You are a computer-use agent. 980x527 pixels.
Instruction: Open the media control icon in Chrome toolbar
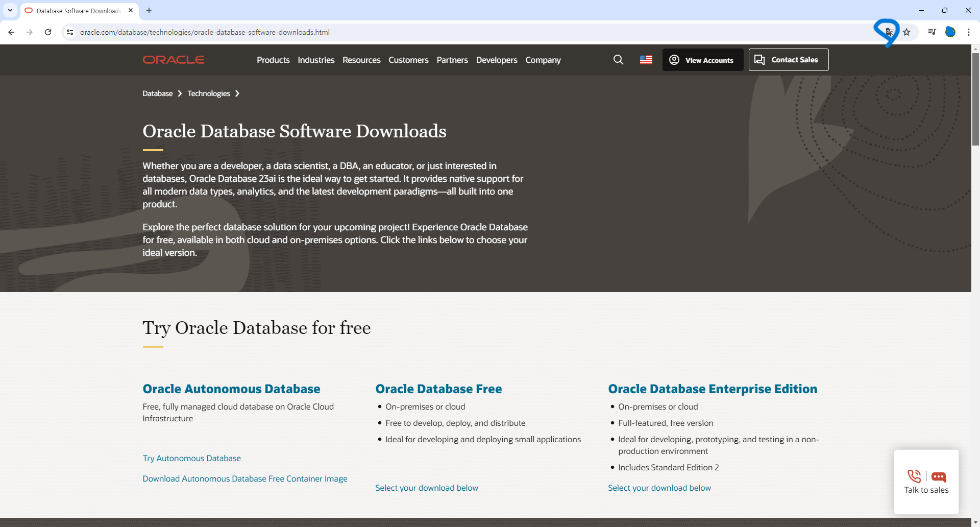(932, 32)
